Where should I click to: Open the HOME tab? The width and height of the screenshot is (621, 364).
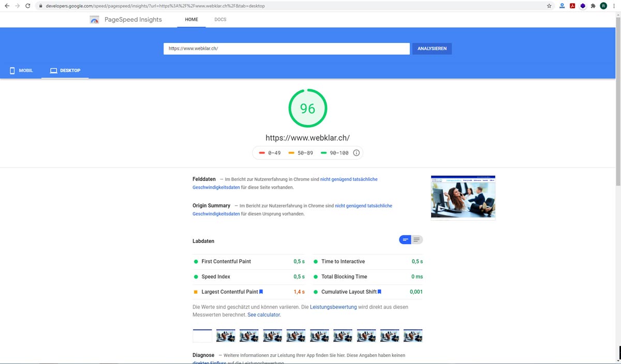(191, 20)
